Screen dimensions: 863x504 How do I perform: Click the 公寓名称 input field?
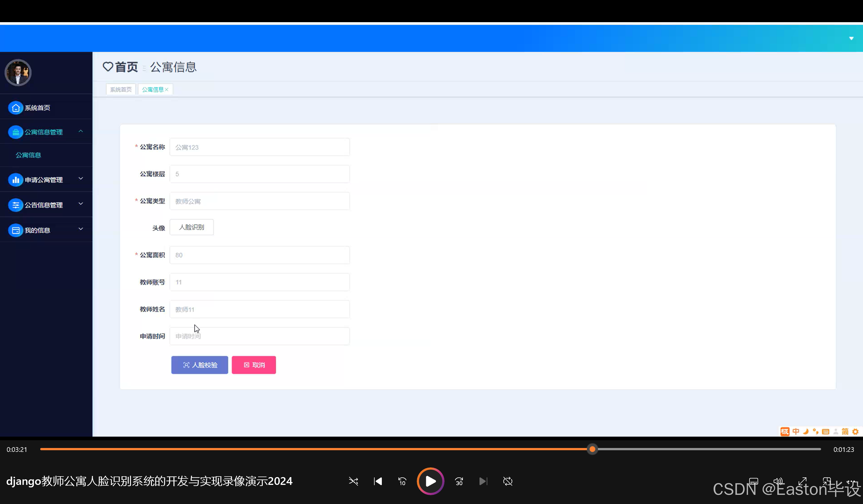(x=259, y=147)
